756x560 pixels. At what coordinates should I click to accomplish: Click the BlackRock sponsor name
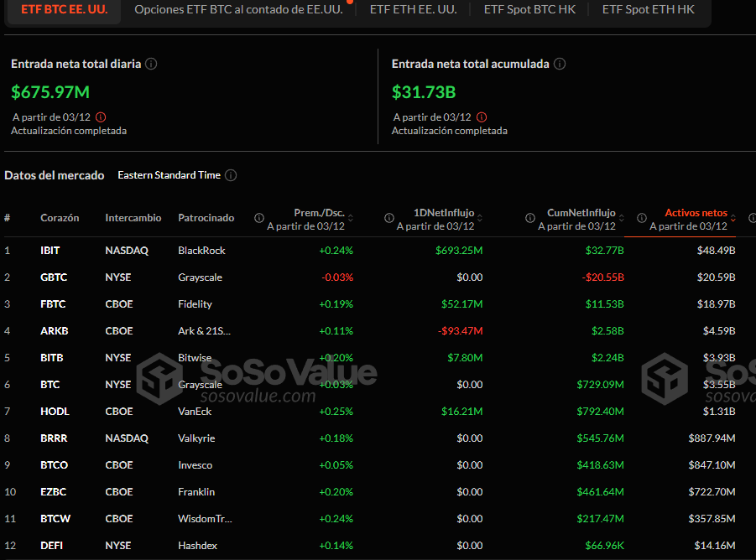pyautogui.click(x=201, y=250)
